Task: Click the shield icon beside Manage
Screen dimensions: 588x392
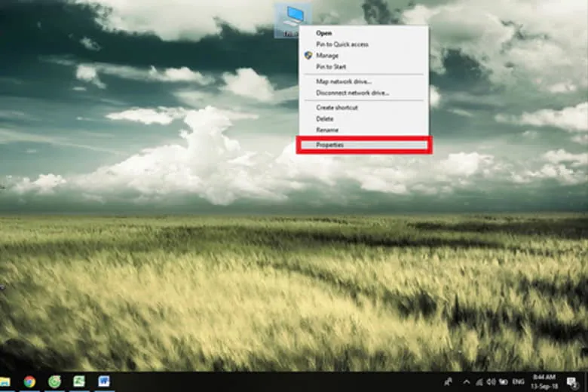Action: pyautogui.click(x=308, y=56)
